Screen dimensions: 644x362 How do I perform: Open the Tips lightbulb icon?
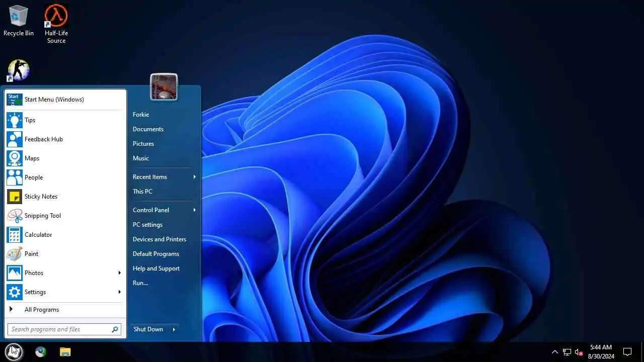pos(15,120)
